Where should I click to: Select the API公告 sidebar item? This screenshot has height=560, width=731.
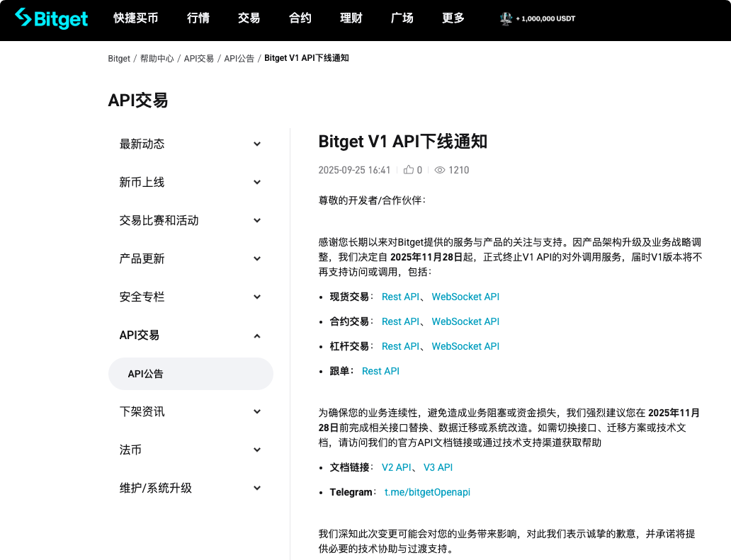[x=191, y=374]
